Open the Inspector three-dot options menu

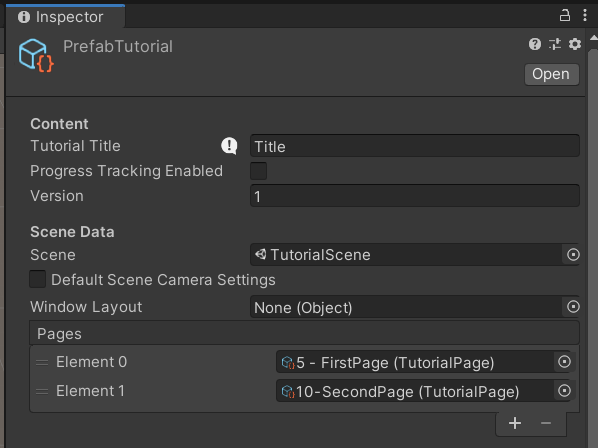pyautogui.click(x=585, y=16)
